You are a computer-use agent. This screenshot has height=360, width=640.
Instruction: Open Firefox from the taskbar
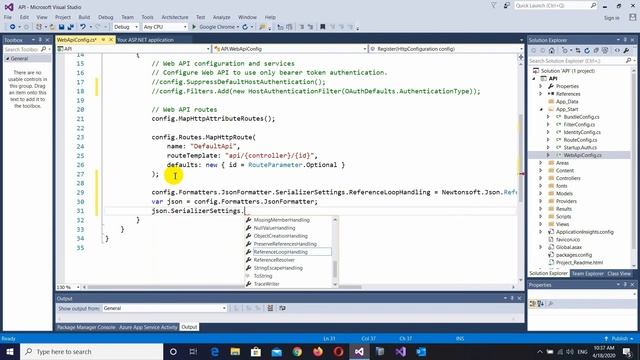[x=318, y=351]
